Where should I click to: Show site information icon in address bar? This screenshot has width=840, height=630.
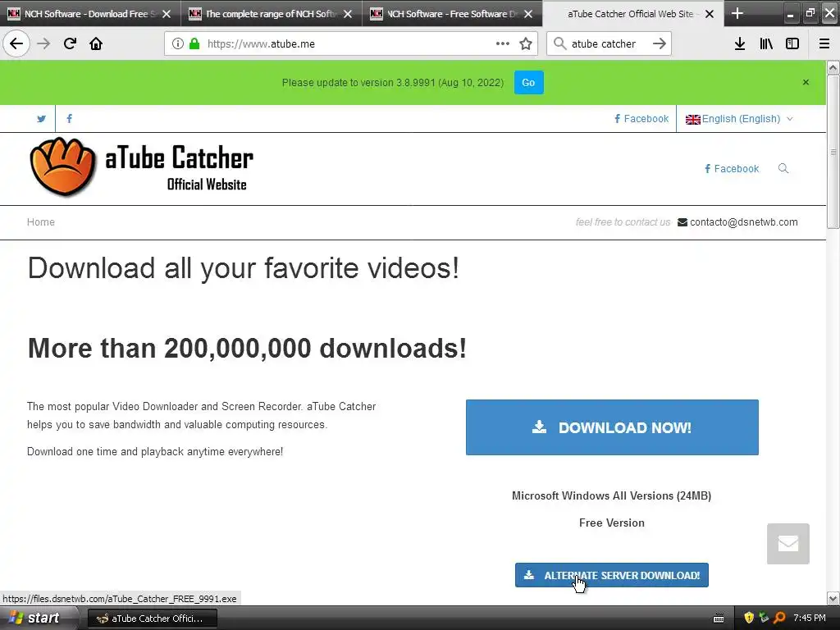click(x=178, y=44)
